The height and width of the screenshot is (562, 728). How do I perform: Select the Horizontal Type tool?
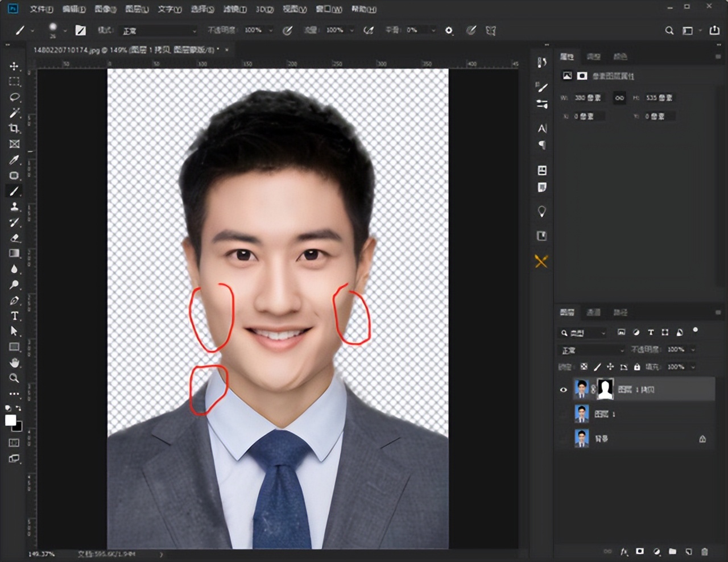pyautogui.click(x=14, y=316)
